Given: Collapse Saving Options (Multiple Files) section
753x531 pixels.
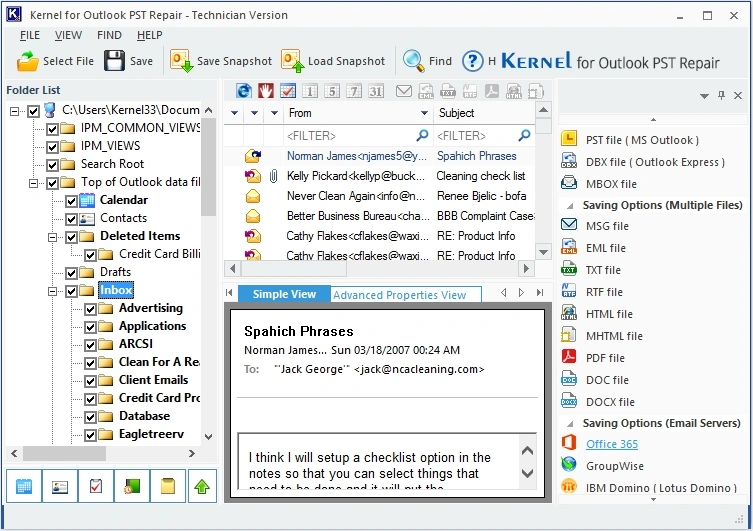Looking at the screenshot, I should (x=570, y=206).
